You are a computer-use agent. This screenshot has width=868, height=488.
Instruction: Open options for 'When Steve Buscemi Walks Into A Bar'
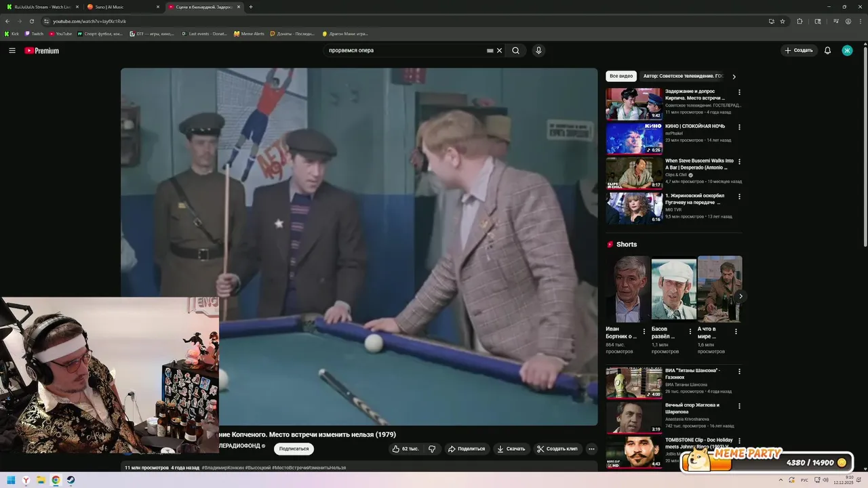click(739, 162)
